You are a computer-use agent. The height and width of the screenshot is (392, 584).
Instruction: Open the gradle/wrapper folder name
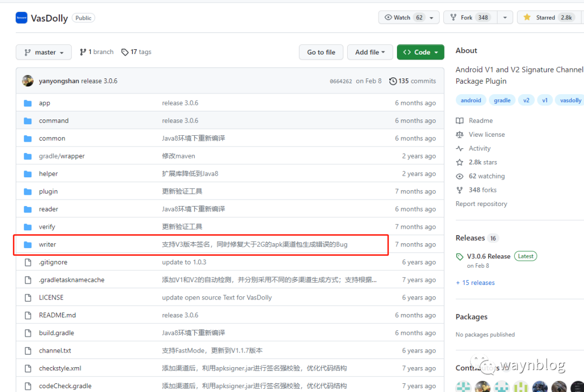tap(62, 156)
